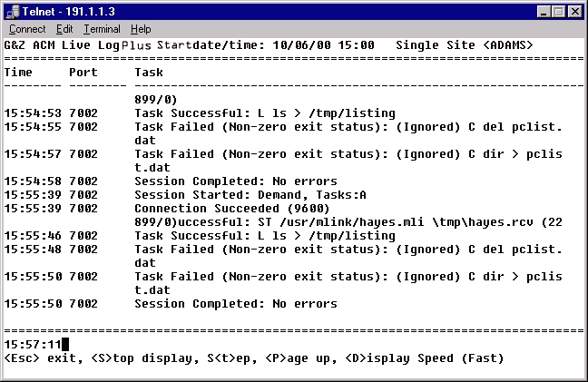The image size is (588, 382).
Task: Click the Time column header
Action: [x=18, y=71]
